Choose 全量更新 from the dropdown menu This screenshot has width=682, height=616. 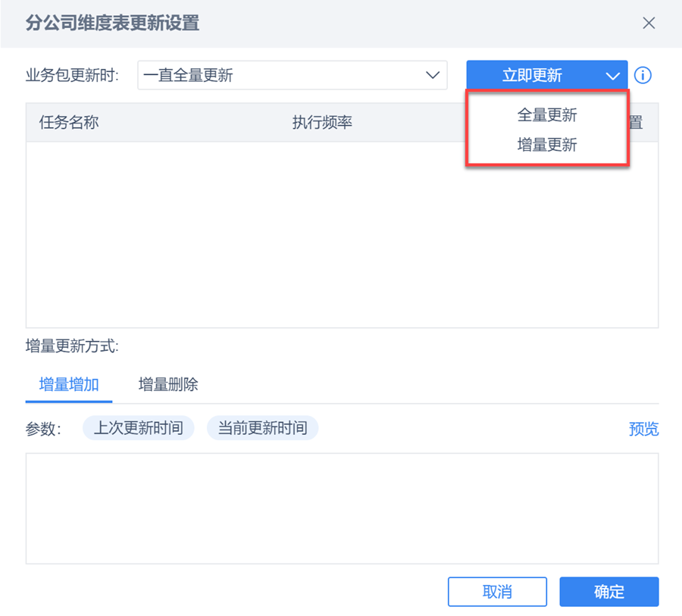tap(547, 115)
